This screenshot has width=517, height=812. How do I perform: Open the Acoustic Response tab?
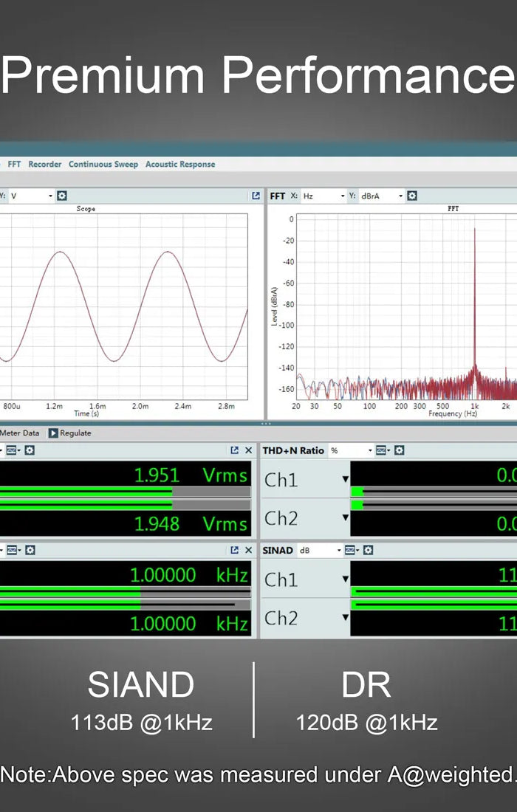click(180, 164)
